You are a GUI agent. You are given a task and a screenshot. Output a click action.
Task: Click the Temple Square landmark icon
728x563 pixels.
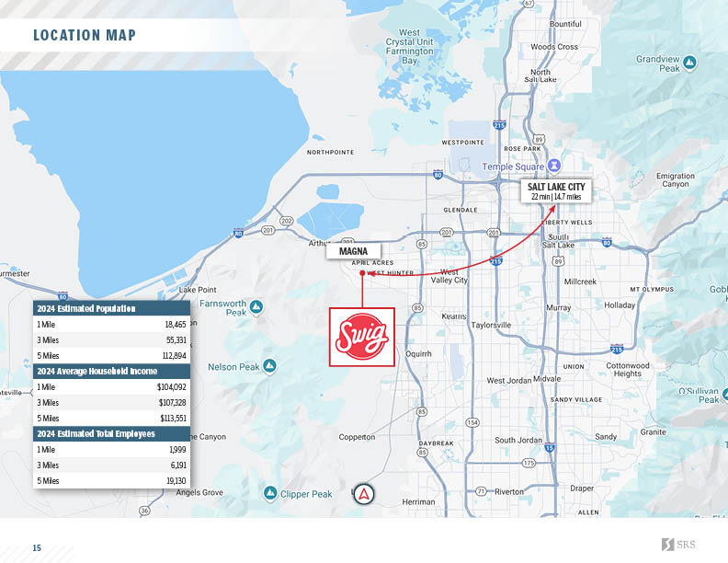pos(554,166)
